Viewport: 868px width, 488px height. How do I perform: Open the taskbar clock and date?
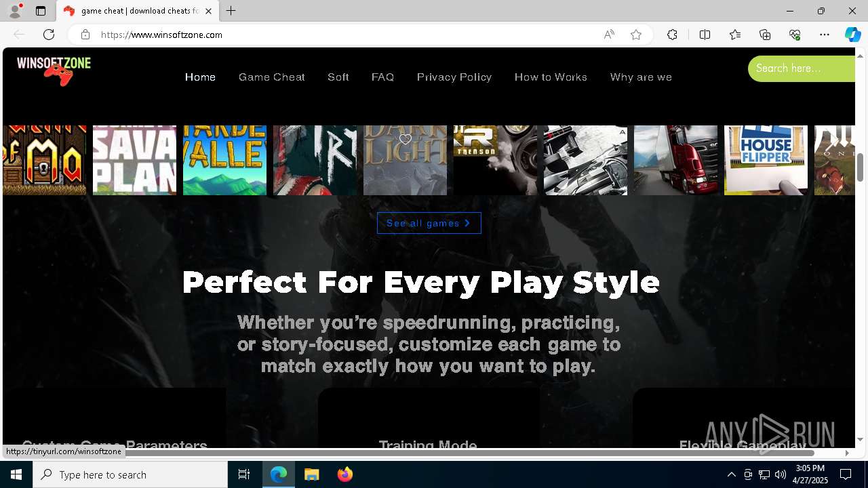pos(810,474)
